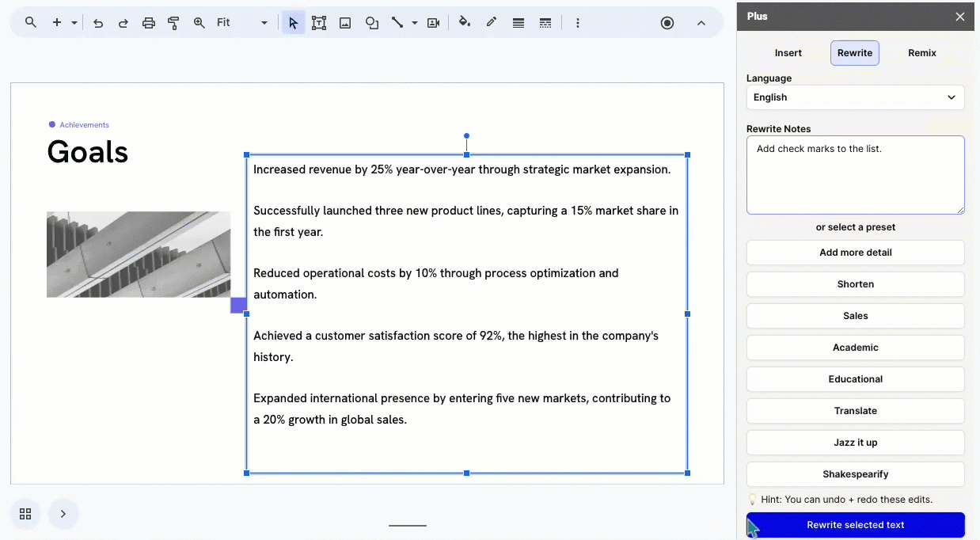Click the Academic preset button
Screen dimensions: 980x540
[856, 348]
